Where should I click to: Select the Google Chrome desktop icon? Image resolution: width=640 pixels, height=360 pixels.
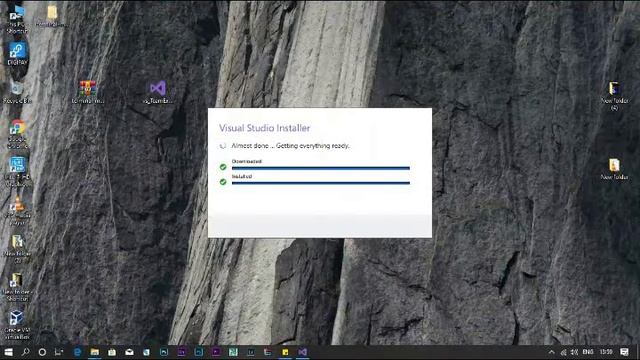tap(17, 134)
